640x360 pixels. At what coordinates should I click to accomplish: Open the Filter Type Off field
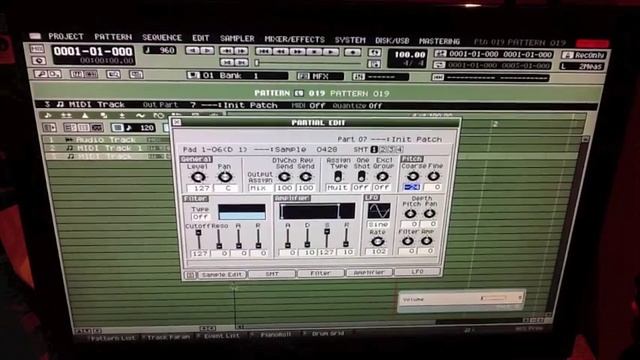(x=200, y=217)
